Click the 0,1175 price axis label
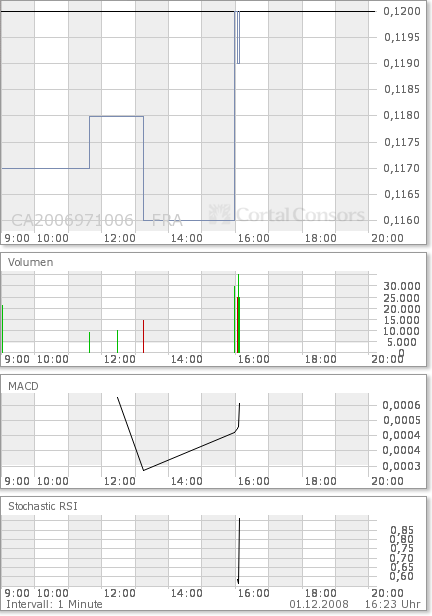Screen dimensions: 432x616 401,142
